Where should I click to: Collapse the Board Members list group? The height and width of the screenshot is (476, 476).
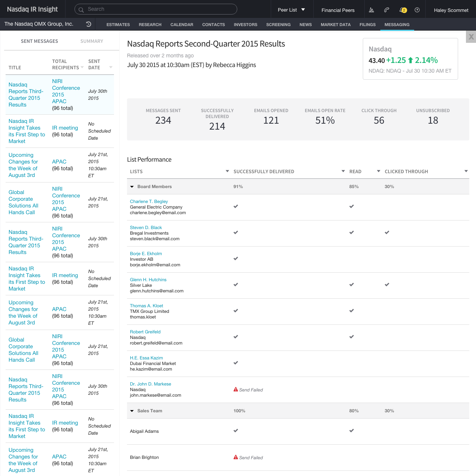coord(132,187)
